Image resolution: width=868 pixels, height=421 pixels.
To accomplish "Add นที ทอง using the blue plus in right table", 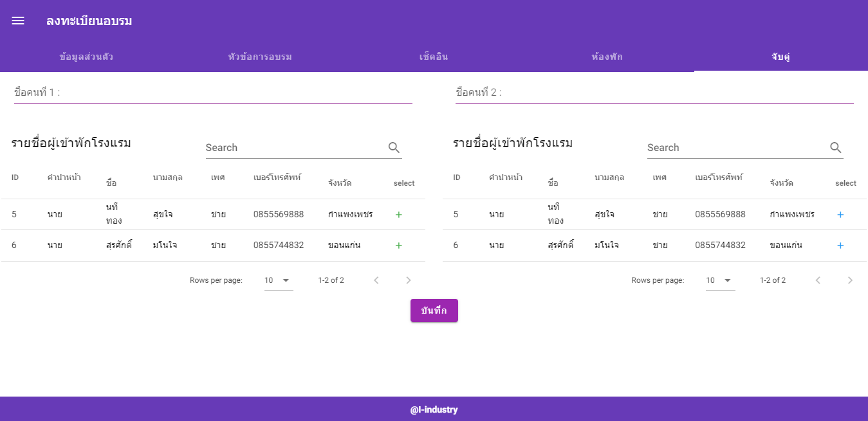I will click(840, 214).
